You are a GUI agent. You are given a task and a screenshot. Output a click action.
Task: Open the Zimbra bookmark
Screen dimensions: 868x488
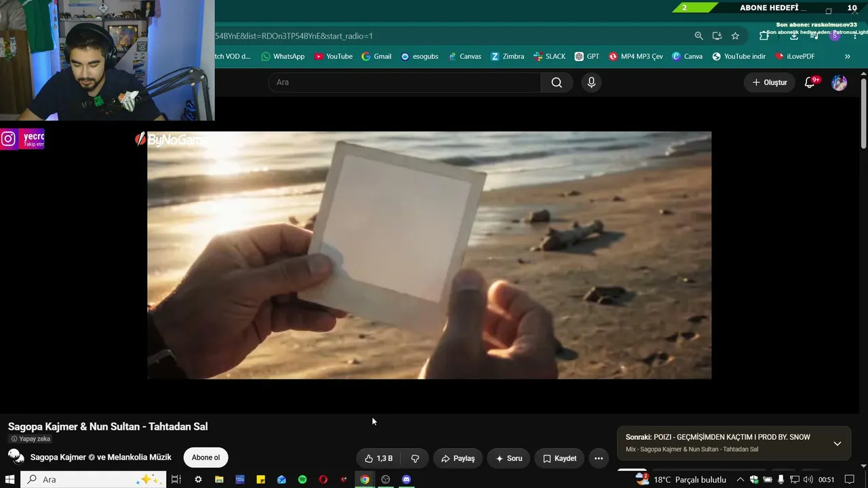(507, 56)
